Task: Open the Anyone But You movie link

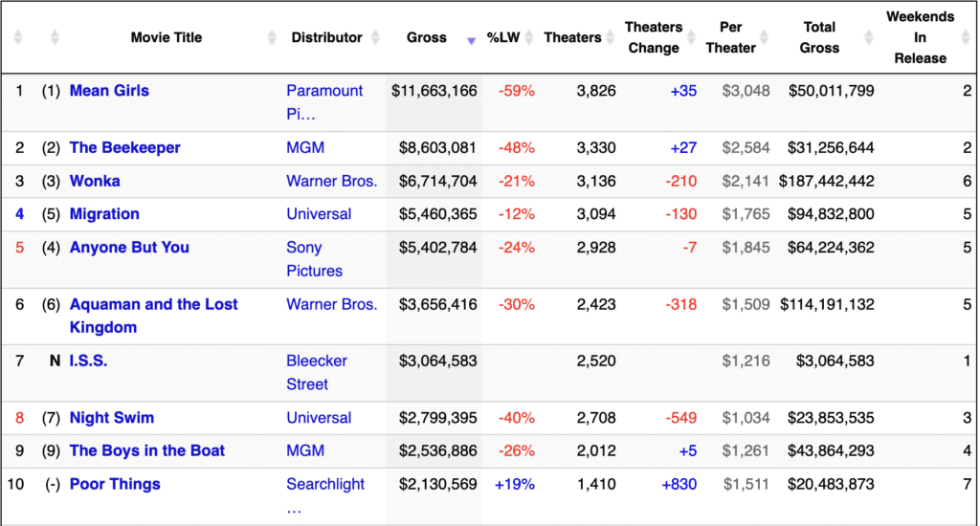Action: (x=129, y=248)
